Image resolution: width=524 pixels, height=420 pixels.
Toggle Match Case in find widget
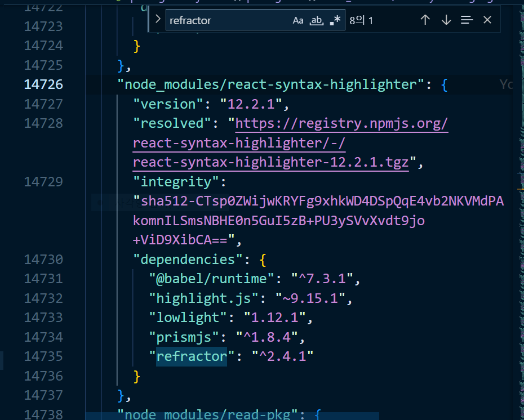coord(297,20)
